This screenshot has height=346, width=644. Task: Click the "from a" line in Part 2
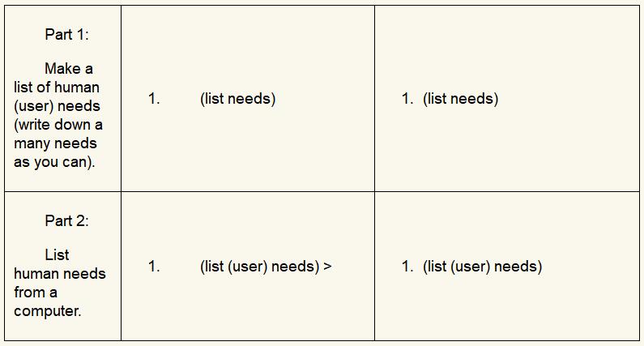coord(36,293)
